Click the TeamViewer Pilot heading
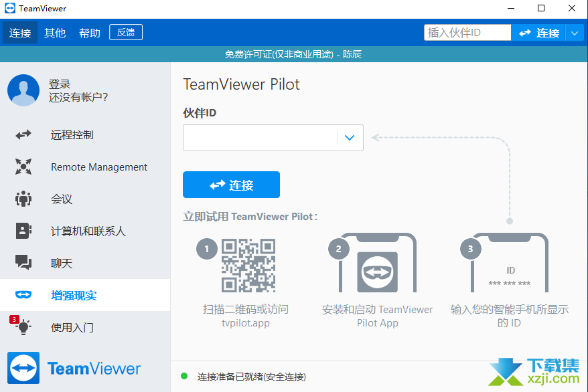588x392 pixels. tap(241, 84)
